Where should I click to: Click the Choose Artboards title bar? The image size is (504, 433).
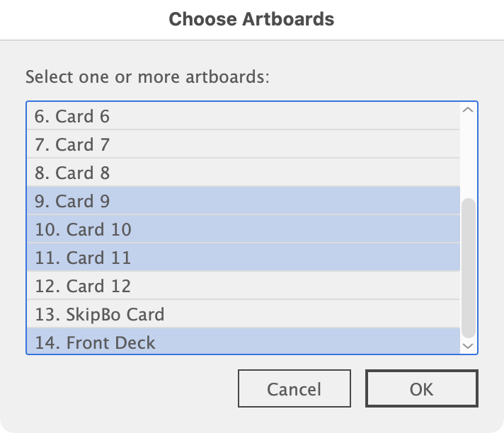[x=251, y=18]
